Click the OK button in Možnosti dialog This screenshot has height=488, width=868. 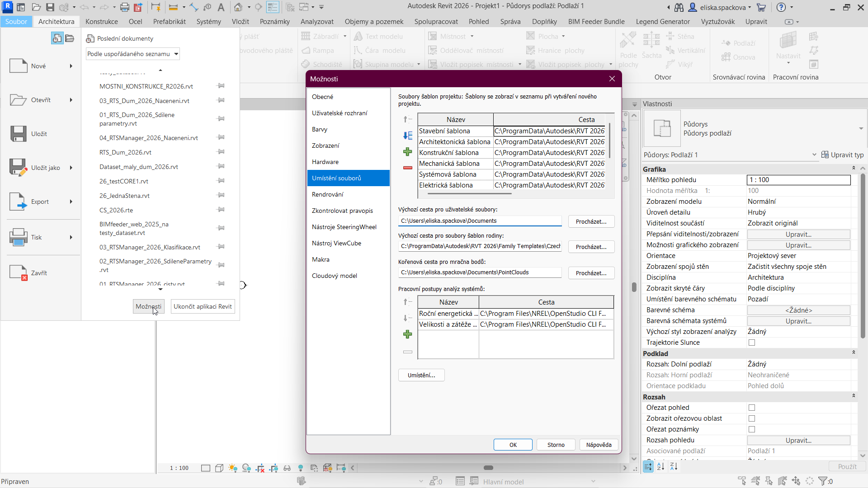[x=513, y=445]
